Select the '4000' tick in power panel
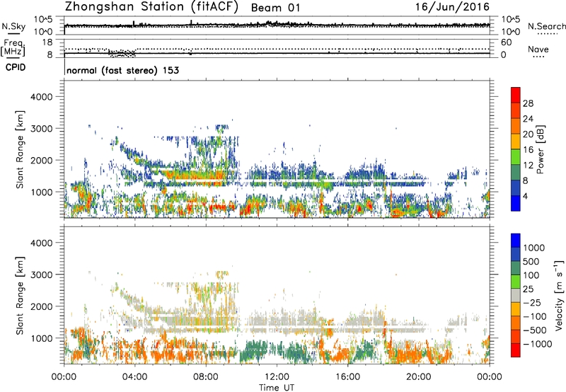 tap(41, 97)
